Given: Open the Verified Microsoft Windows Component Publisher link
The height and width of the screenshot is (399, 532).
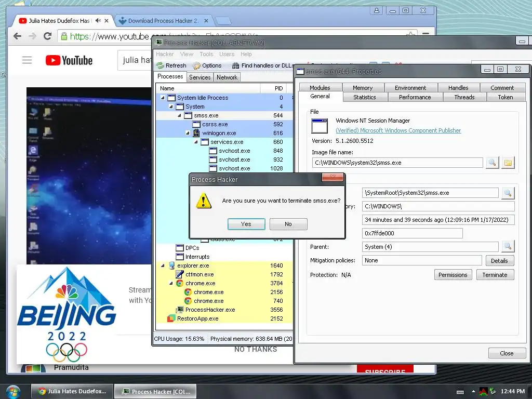Looking at the screenshot, I should [398, 130].
